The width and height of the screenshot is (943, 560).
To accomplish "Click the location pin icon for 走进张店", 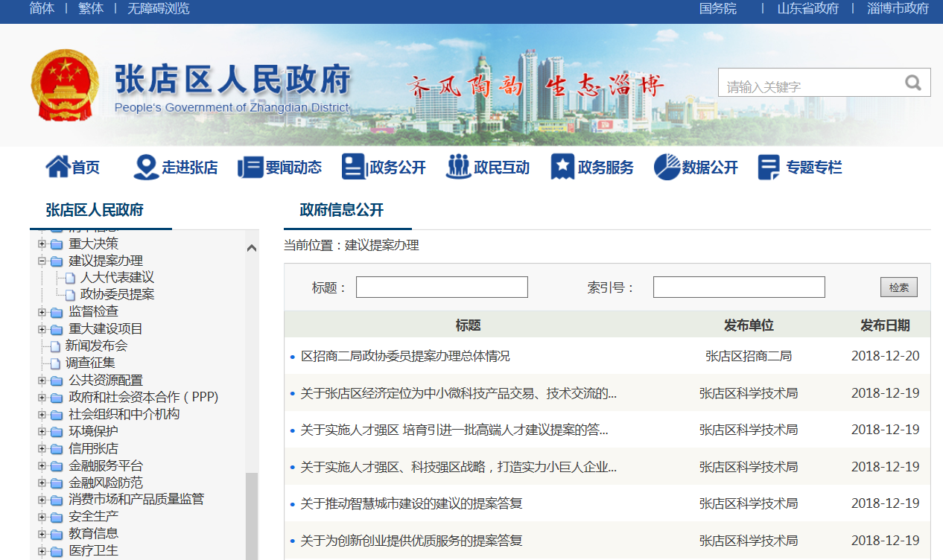I will pos(145,167).
